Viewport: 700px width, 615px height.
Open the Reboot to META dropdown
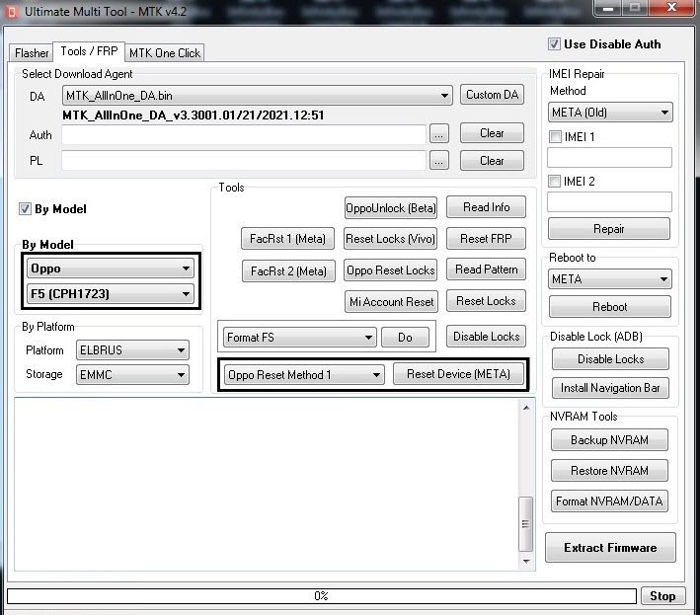tap(610, 279)
